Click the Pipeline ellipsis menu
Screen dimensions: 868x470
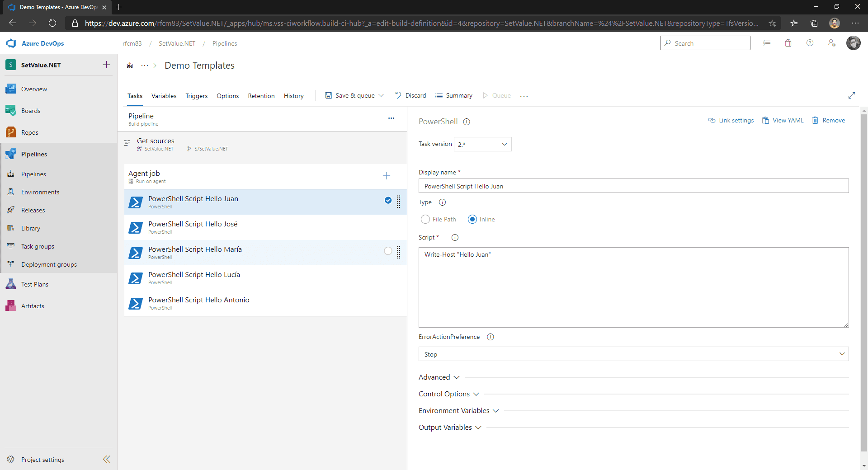(x=391, y=118)
